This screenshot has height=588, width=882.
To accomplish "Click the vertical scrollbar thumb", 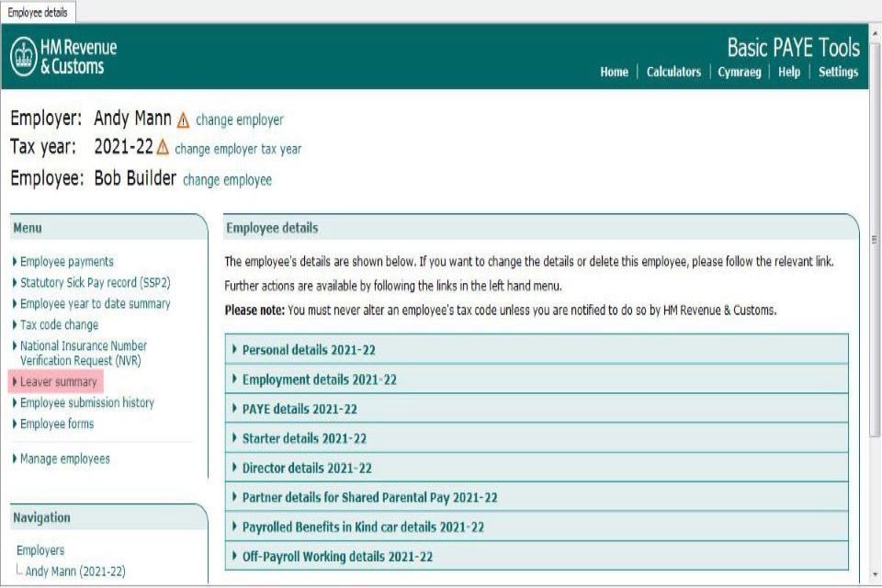I will pyautogui.click(x=875, y=239).
